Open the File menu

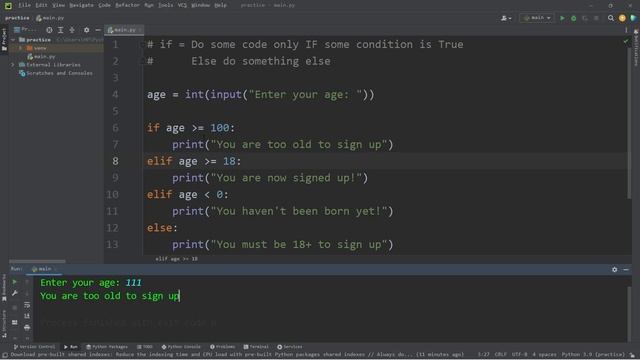[24, 5]
